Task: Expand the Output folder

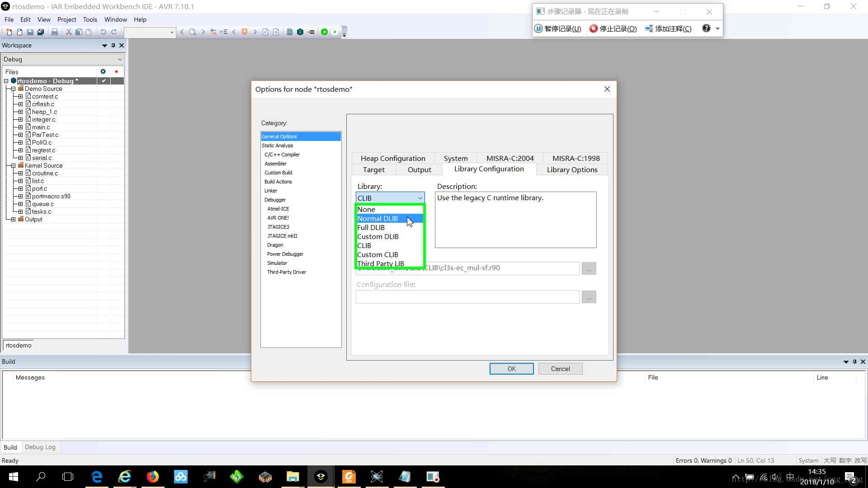Action: tap(14, 220)
